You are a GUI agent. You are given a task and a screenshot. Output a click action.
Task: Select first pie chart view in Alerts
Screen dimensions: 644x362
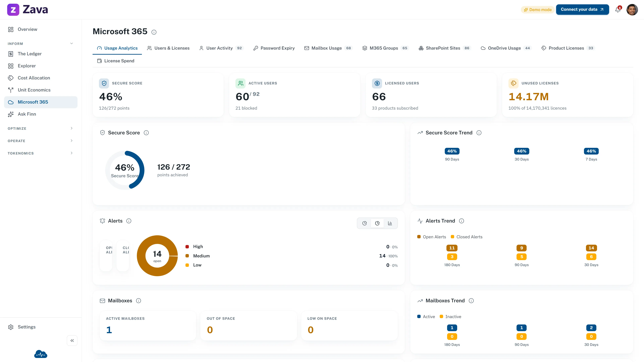(364, 223)
